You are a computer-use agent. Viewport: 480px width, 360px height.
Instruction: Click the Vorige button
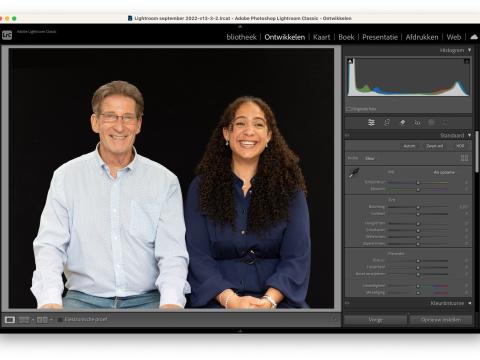tap(375, 320)
